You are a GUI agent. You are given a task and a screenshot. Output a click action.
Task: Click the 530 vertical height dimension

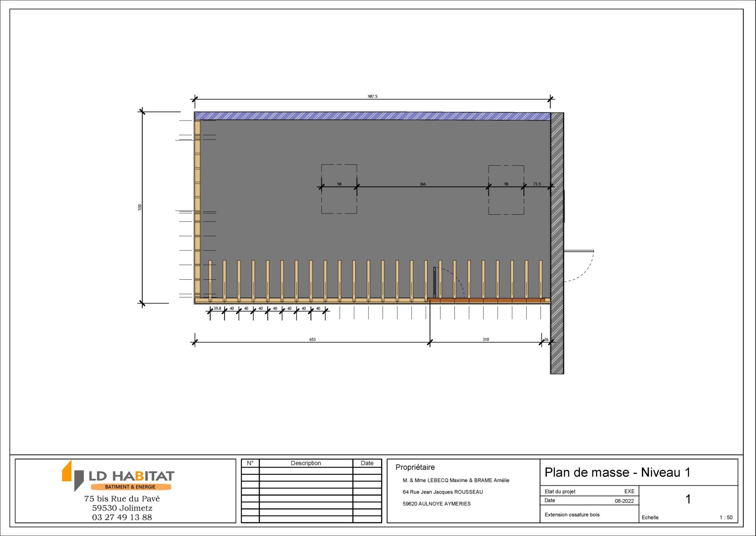[140, 207]
